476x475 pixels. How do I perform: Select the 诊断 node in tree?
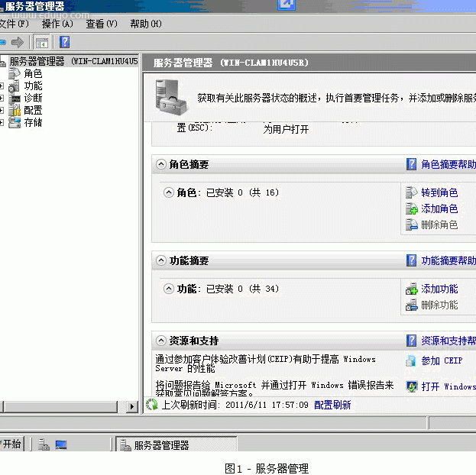click(x=33, y=99)
